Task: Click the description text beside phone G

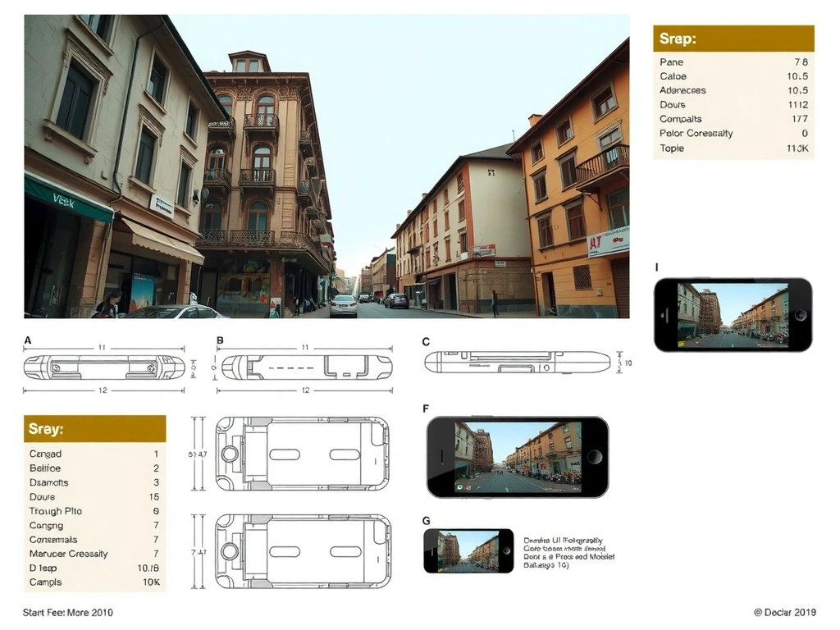Action: coord(568,553)
